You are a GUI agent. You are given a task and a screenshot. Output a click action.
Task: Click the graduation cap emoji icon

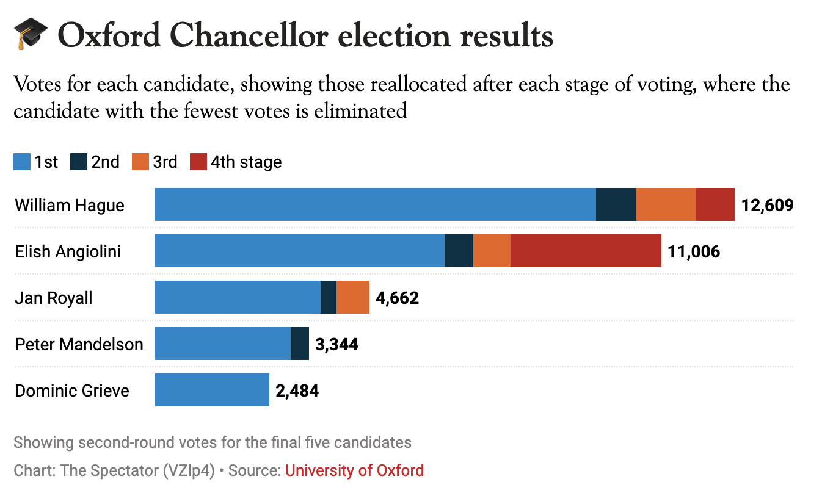(31, 34)
